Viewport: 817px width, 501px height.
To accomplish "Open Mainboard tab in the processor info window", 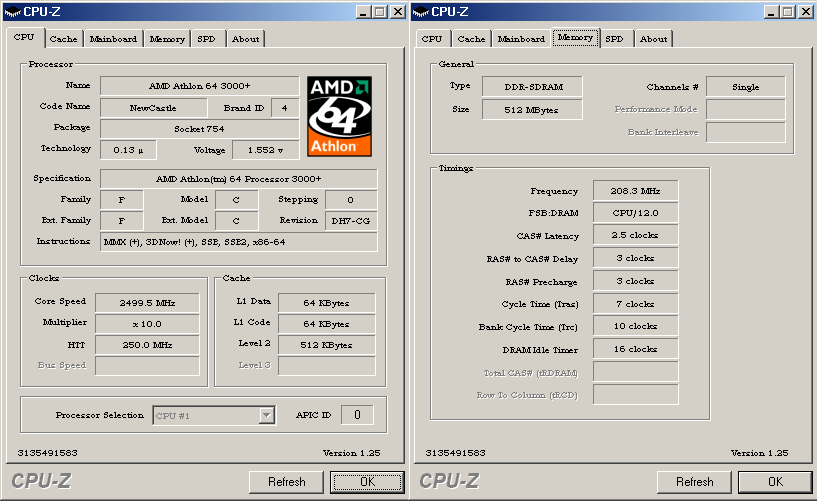I will tap(113, 39).
